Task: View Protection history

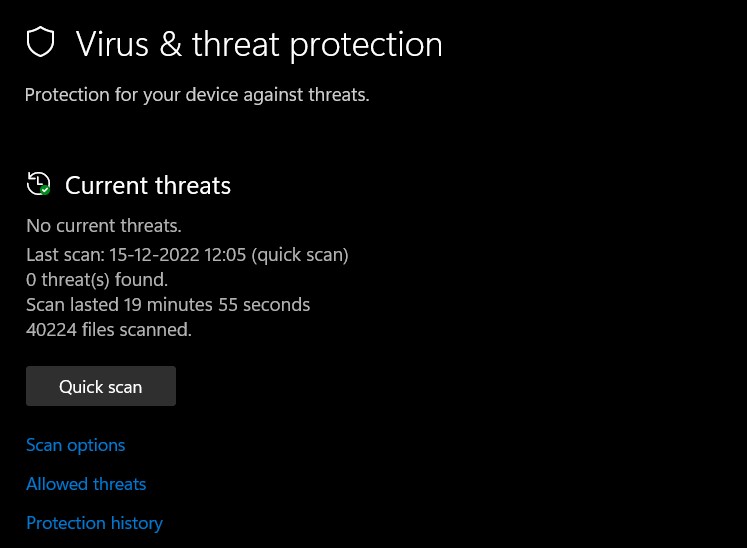Action: pos(94,523)
